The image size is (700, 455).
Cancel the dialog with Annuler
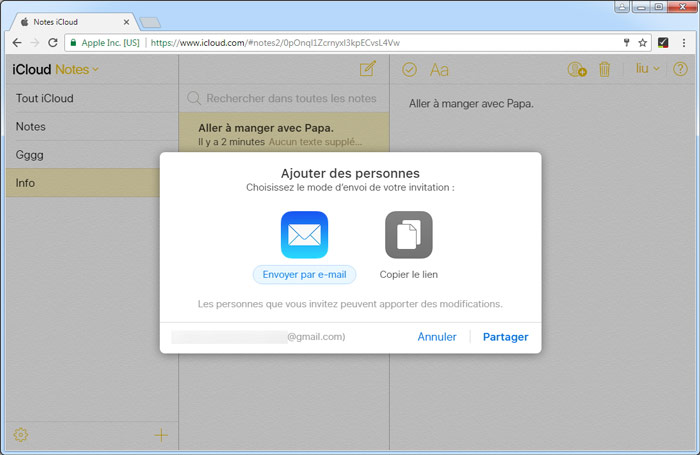437,337
